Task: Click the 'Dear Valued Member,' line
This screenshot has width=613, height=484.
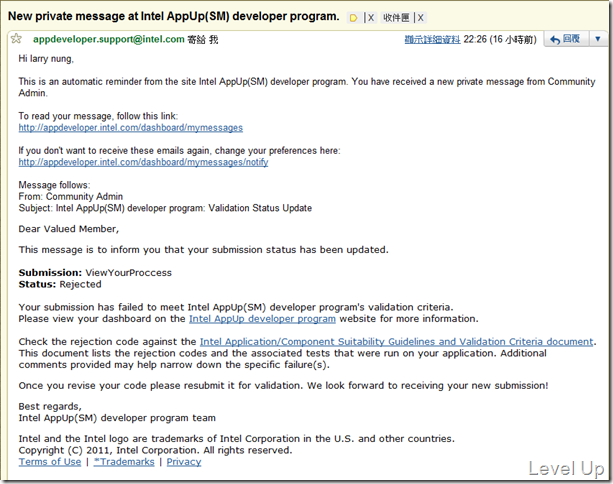Action: (68, 229)
